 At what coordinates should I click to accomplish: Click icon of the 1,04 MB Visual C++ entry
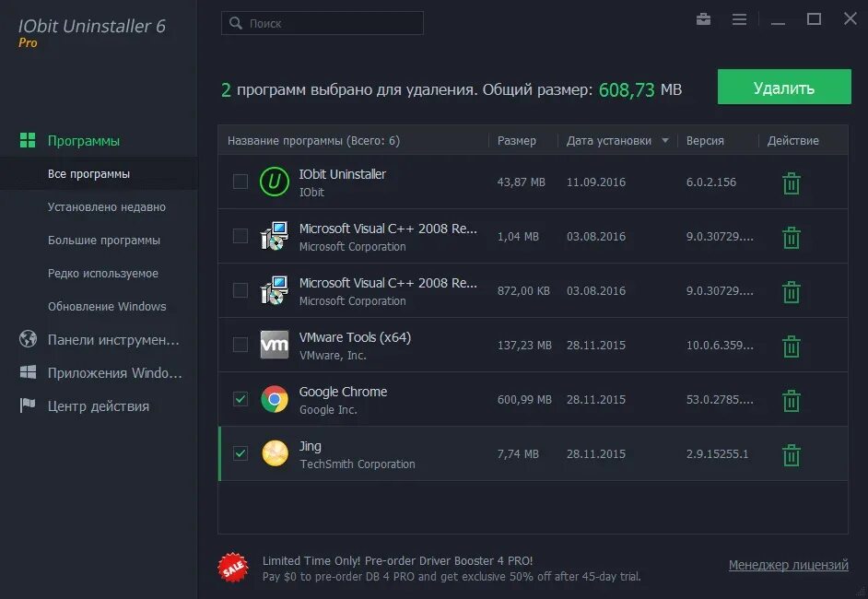[274, 236]
